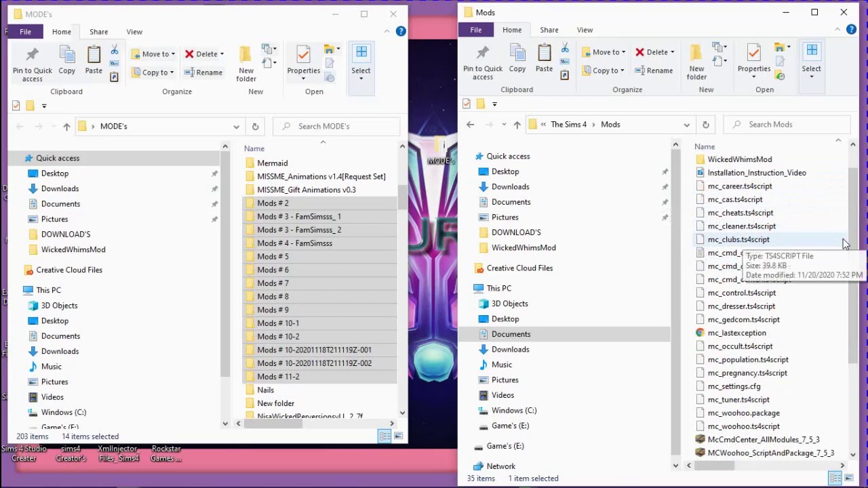Viewport: 868px width, 488px height.
Task: Open File menu in MODE's window
Action: [x=25, y=32]
